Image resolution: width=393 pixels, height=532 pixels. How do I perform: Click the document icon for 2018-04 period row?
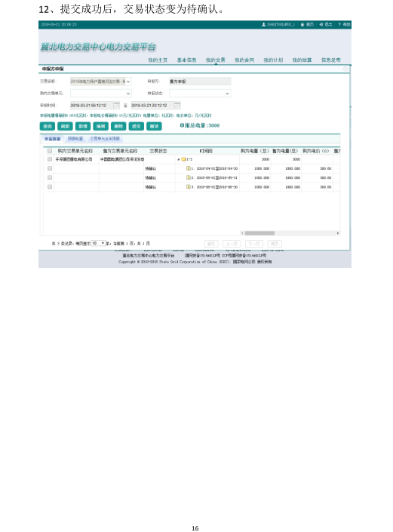coord(188,168)
